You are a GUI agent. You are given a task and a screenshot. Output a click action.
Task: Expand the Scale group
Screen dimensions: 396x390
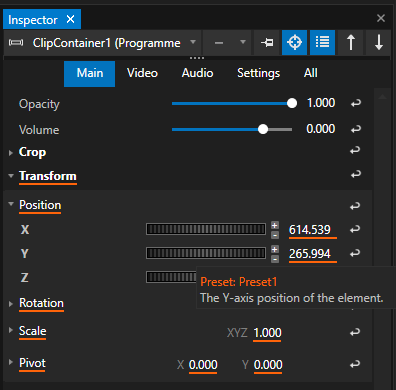point(11,330)
